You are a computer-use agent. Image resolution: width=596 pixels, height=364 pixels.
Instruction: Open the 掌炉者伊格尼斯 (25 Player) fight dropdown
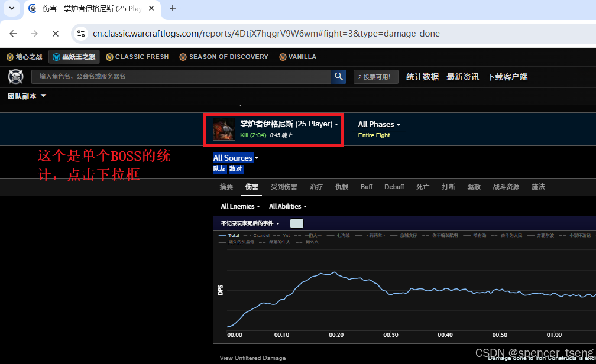point(289,124)
